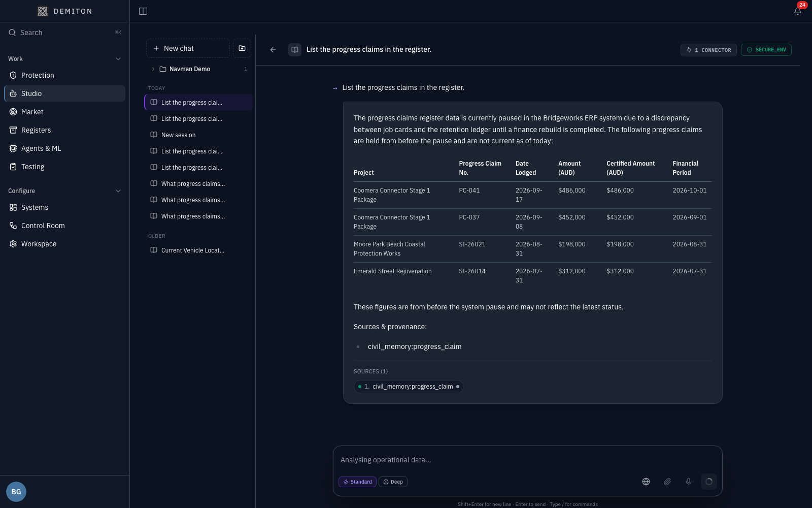The height and width of the screenshot is (508, 812).
Task: Click the new folder icon button
Action: (242, 48)
